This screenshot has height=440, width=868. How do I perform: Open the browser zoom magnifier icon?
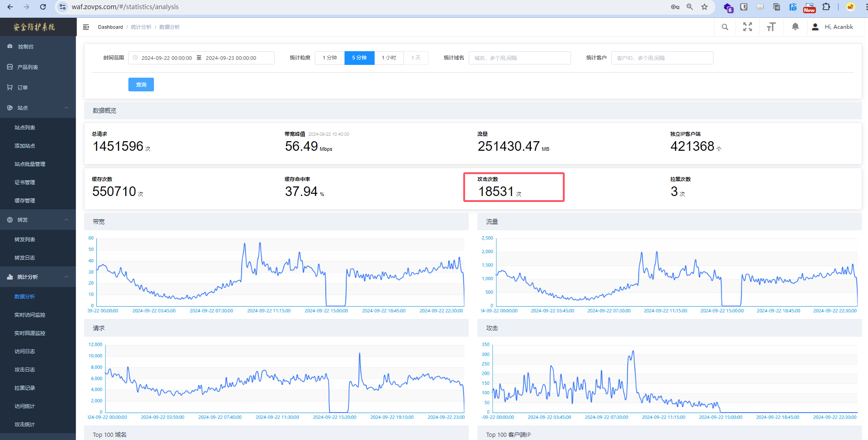click(690, 7)
